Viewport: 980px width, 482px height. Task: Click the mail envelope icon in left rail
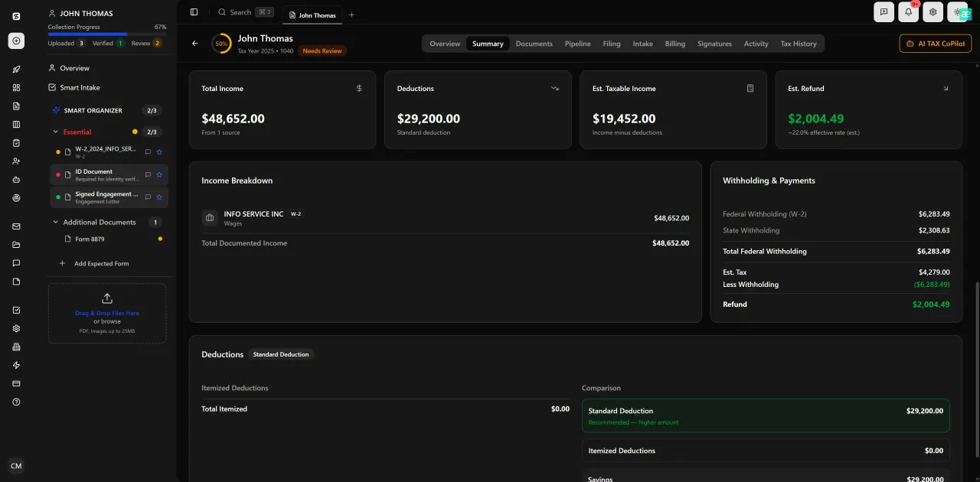tap(16, 226)
